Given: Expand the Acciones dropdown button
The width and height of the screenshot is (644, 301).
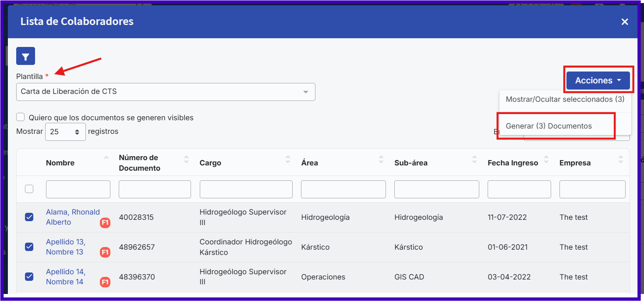Looking at the screenshot, I should (598, 81).
